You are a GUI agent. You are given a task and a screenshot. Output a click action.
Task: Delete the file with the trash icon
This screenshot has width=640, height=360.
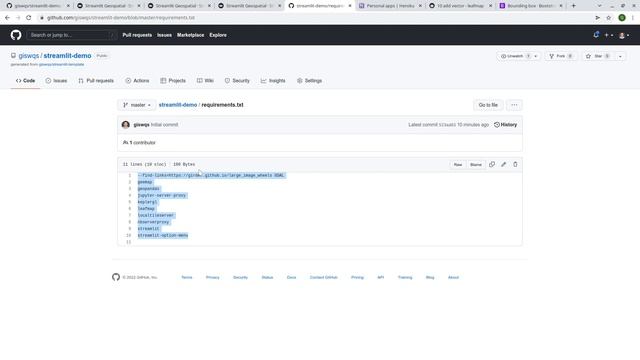tap(515, 164)
